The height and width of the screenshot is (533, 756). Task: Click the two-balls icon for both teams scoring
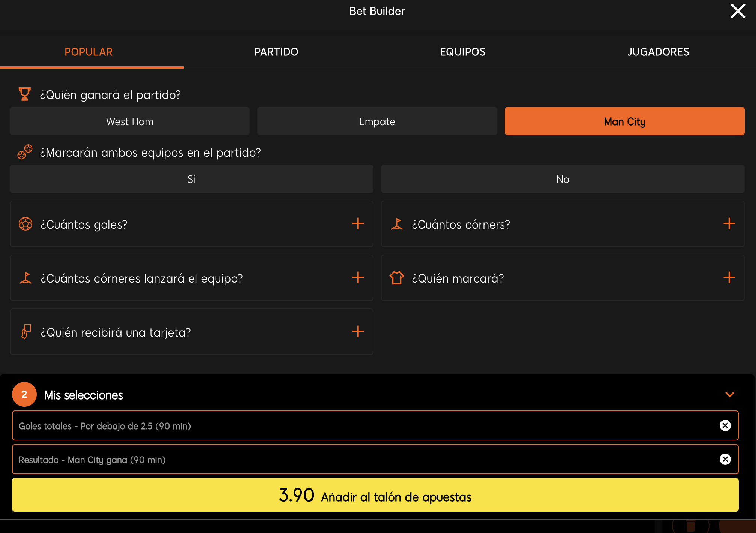(25, 152)
